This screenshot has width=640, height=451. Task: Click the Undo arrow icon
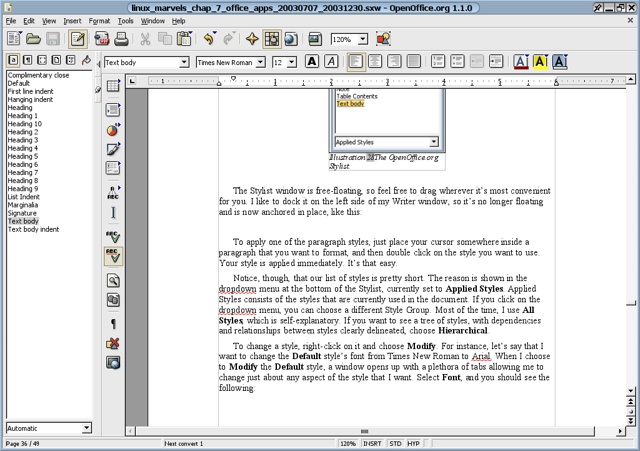209,40
